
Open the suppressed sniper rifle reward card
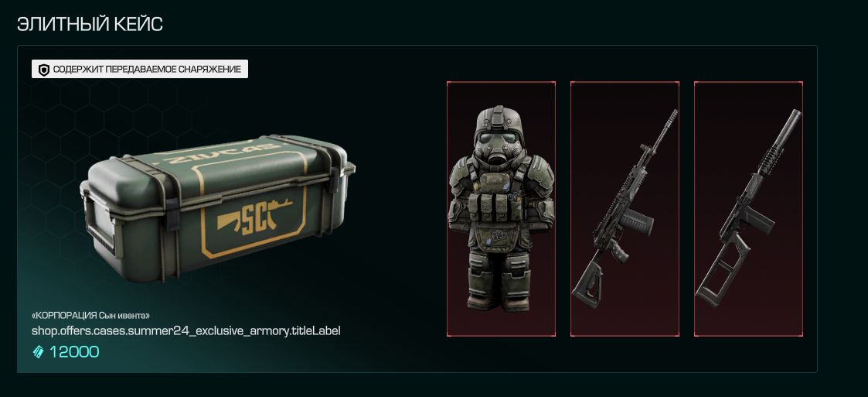tap(748, 209)
